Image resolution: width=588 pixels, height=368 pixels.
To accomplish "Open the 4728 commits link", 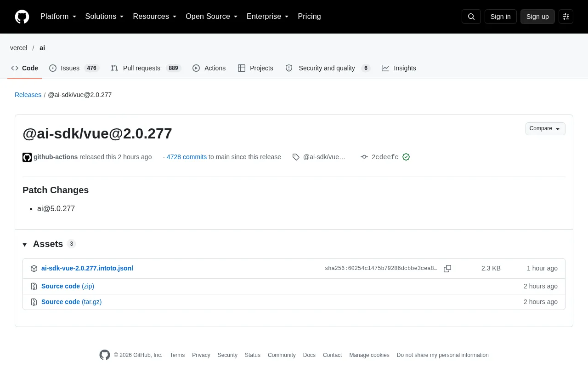I will [187, 157].
